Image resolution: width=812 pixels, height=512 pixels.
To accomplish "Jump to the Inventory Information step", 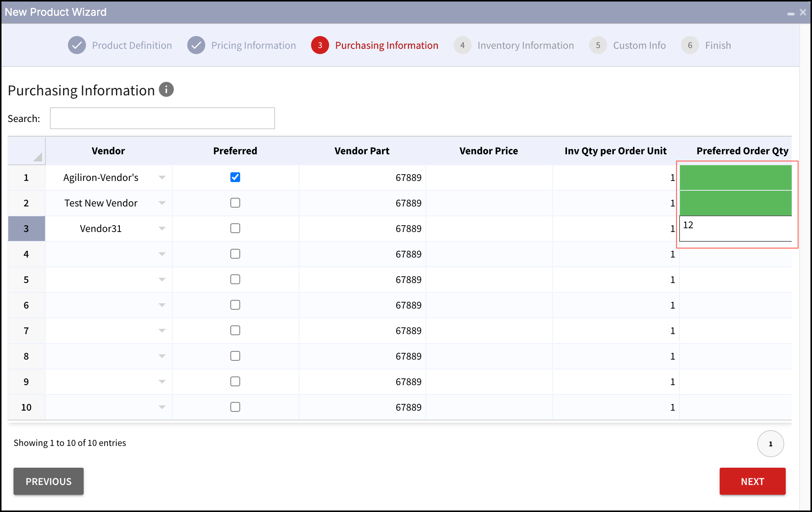I will click(x=526, y=45).
